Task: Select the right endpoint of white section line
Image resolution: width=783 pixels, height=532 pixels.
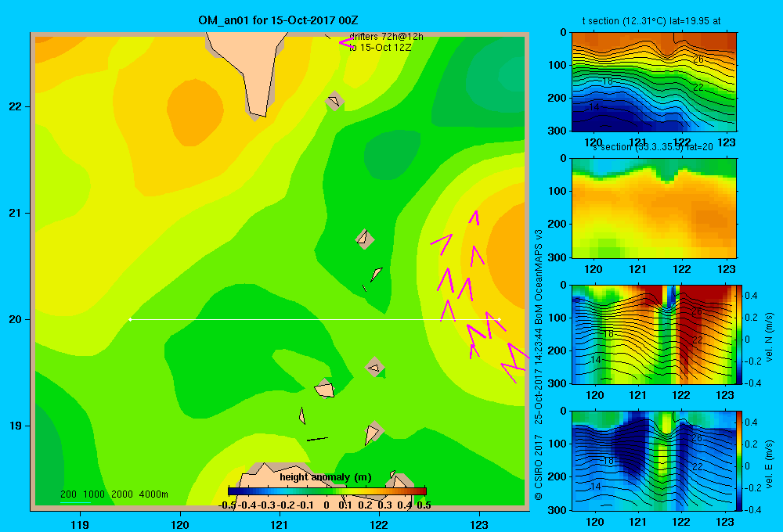Action: (499, 319)
